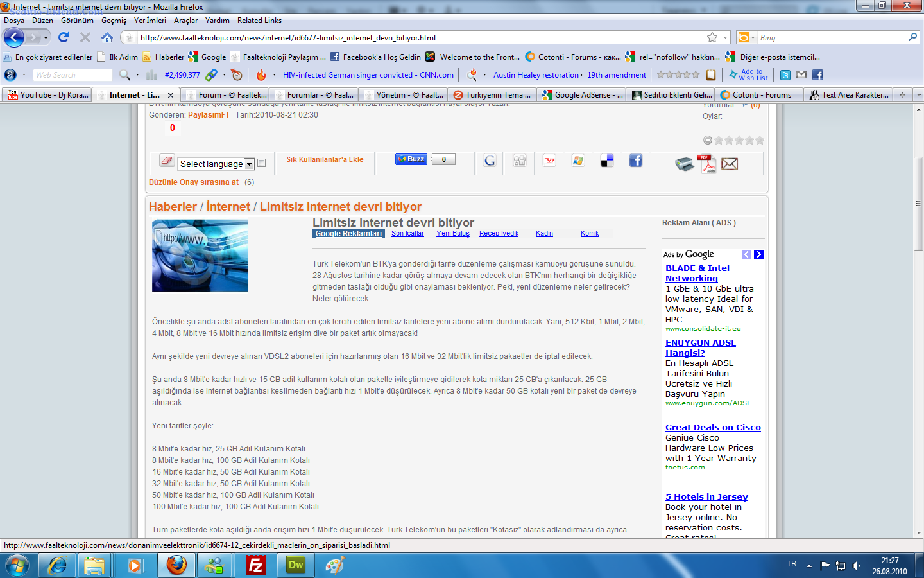Click the BLADE & Intel Networking ad link
Screen dimensions: 924x578
point(697,274)
